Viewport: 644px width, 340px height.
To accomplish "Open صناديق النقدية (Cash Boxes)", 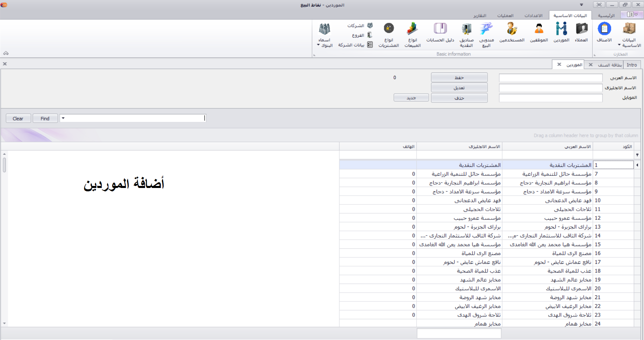I will click(466, 34).
